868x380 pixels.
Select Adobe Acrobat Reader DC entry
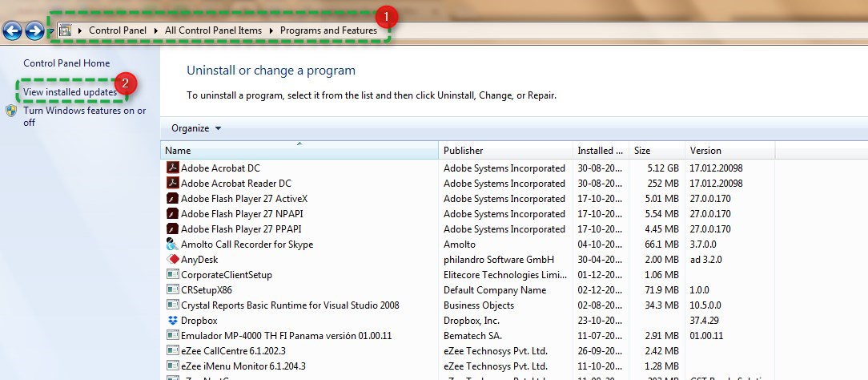(x=236, y=184)
